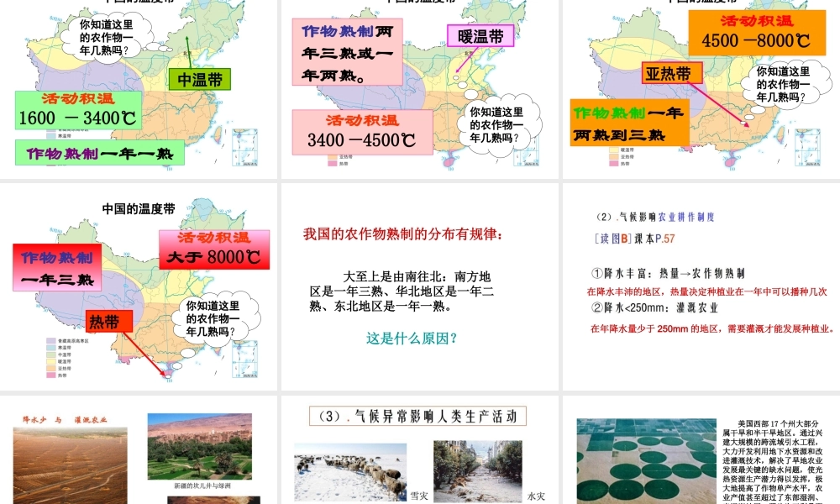Click the red box 大于 8000℃

click(x=214, y=249)
